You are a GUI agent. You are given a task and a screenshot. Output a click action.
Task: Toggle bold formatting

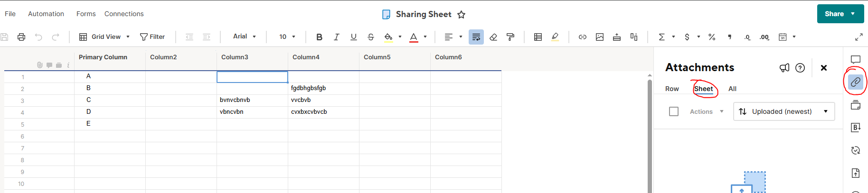point(319,37)
